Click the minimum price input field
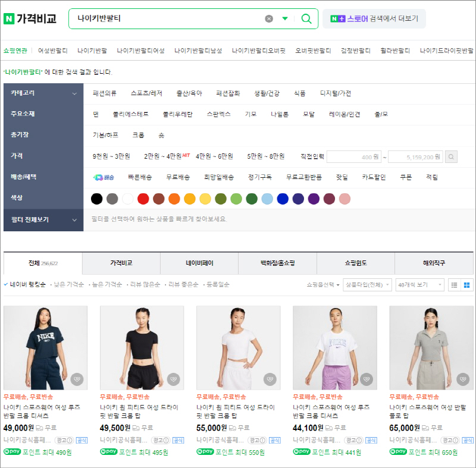The image size is (476, 468). [353, 157]
